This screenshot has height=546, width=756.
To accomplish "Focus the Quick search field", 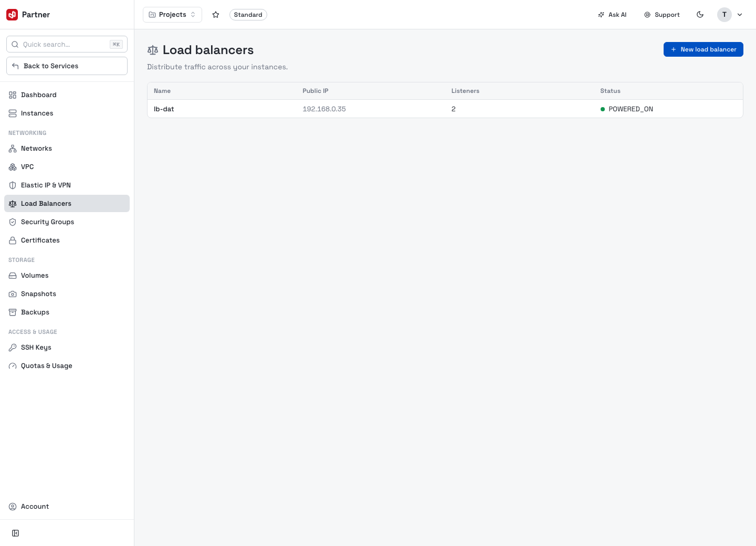I will pyautogui.click(x=67, y=45).
